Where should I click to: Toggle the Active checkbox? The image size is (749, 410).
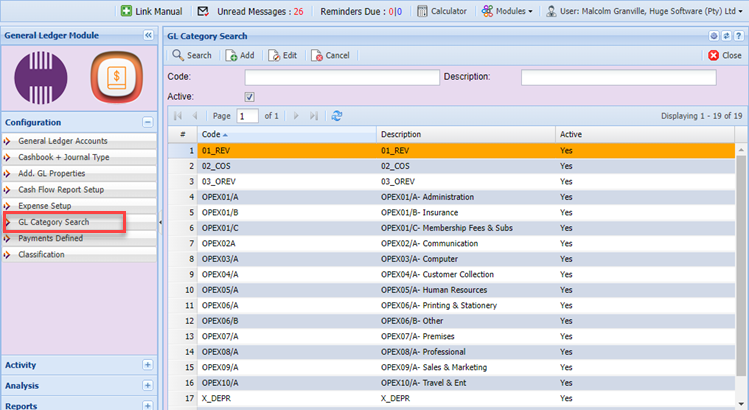tap(250, 97)
